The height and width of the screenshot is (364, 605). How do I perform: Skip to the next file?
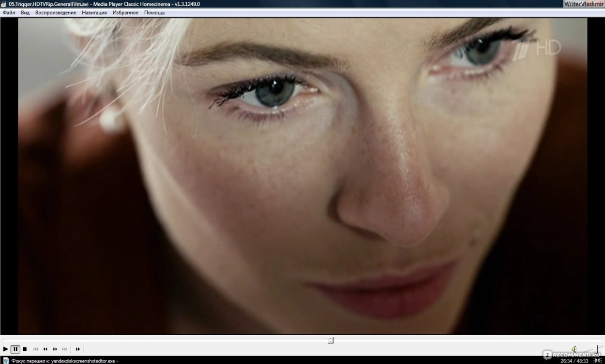click(x=64, y=349)
